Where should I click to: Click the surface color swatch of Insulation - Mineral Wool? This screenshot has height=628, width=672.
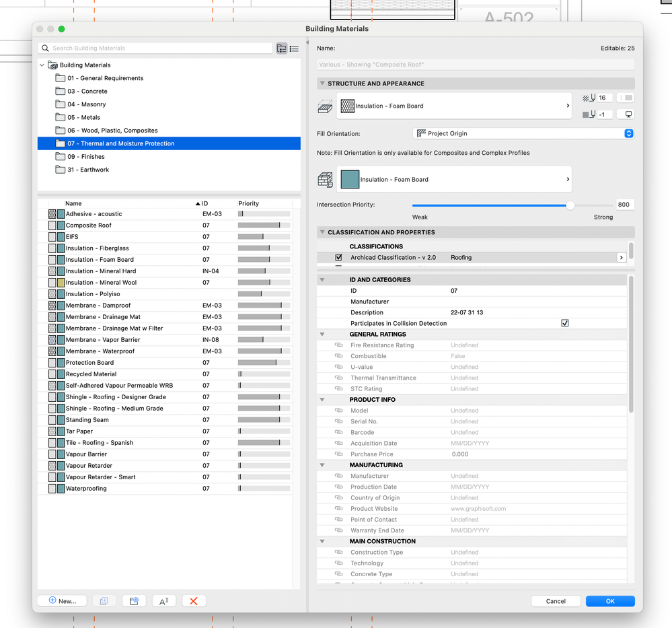61,282
